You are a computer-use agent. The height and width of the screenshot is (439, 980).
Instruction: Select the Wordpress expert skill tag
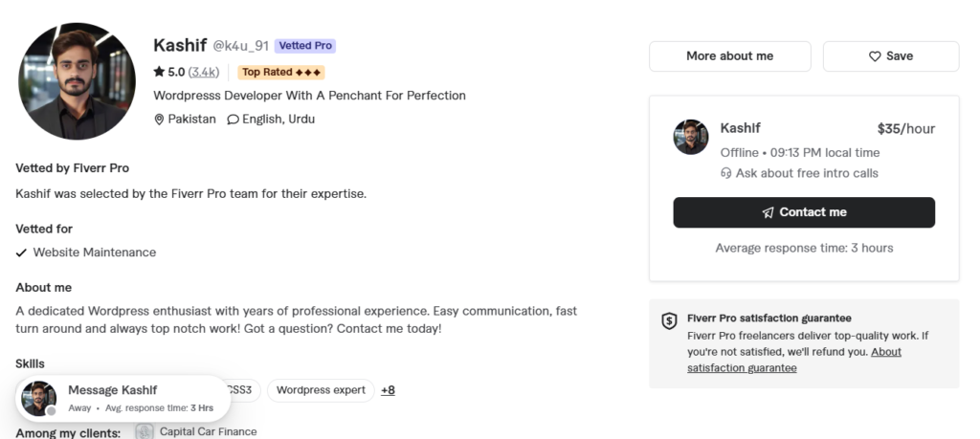coord(321,390)
